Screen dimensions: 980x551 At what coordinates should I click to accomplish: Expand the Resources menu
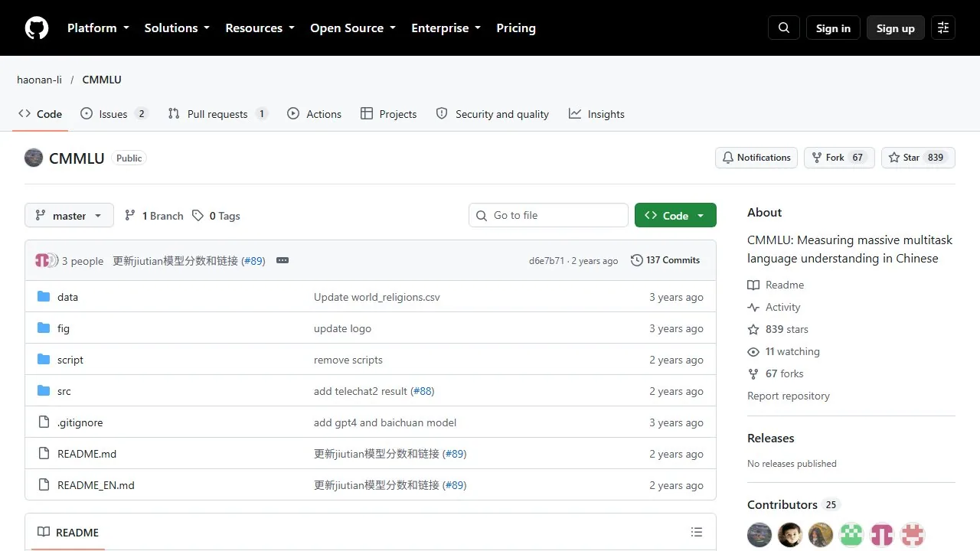click(260, 28)
